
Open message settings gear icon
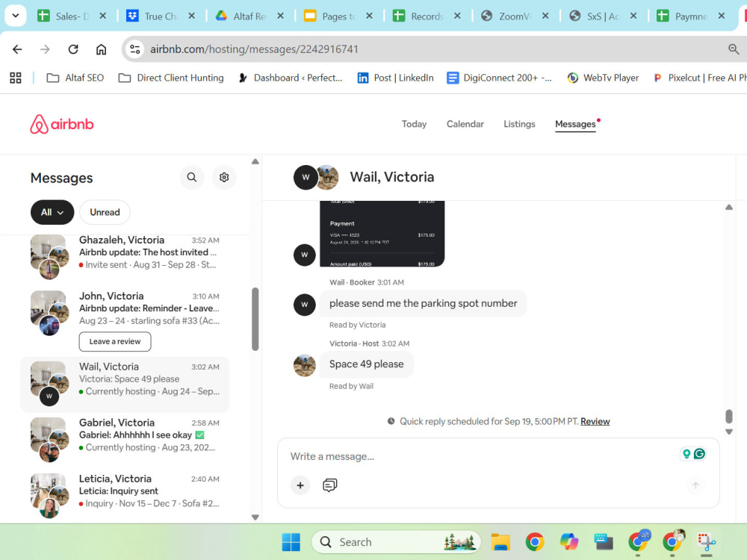click(224, 178)
